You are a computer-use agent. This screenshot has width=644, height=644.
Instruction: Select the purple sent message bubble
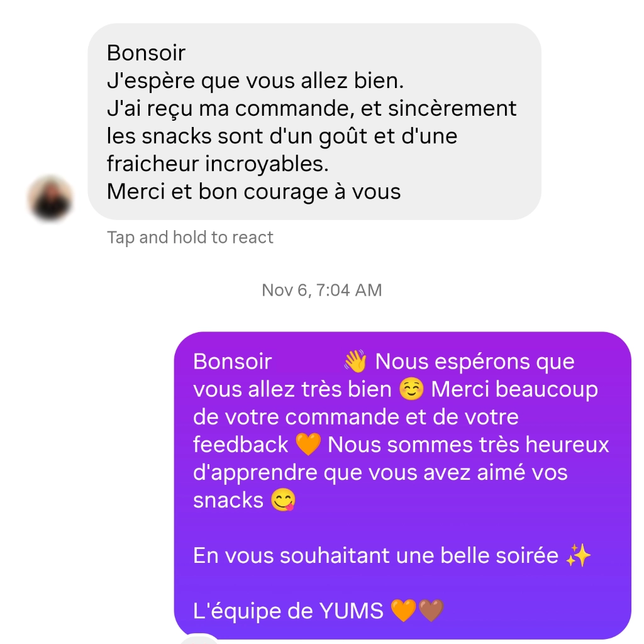point(402,486)
